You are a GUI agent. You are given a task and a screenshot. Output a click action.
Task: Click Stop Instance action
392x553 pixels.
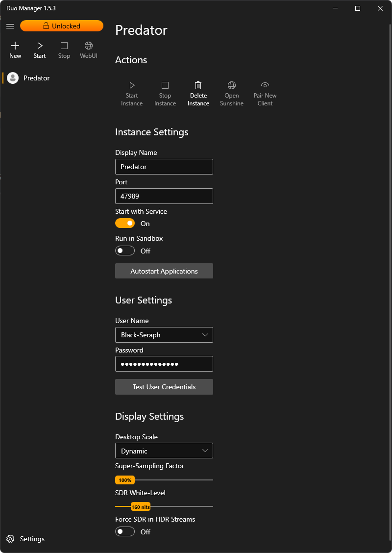165,94
